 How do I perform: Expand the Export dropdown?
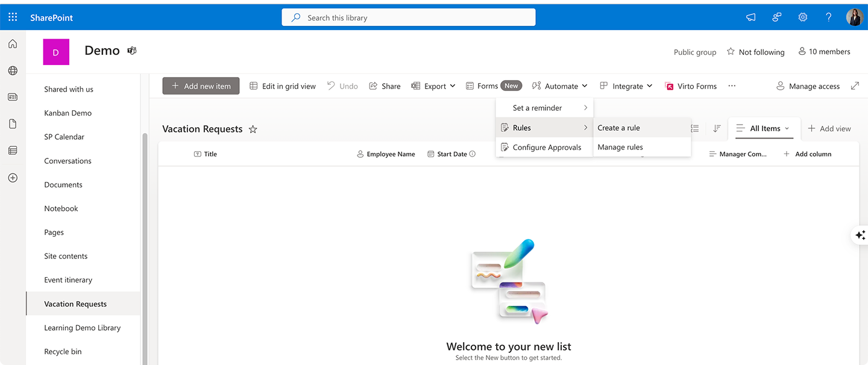(433, 86)
